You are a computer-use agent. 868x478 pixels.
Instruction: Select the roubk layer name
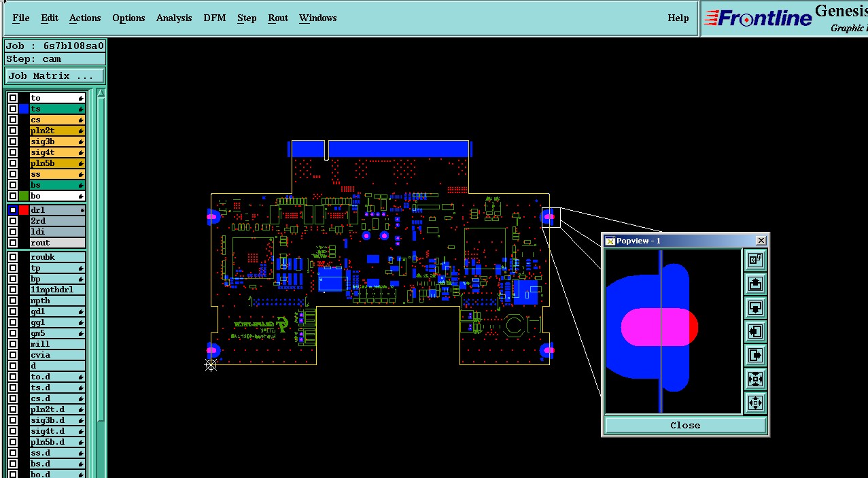pos(58,257)
